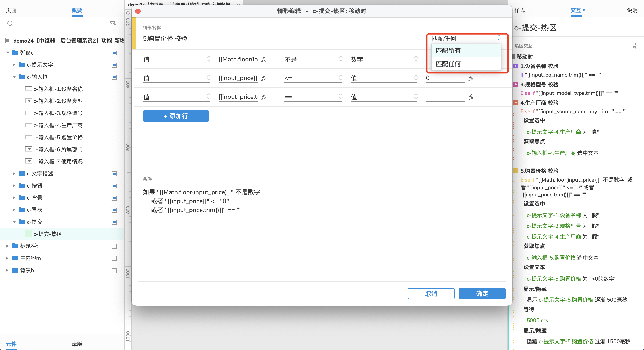Expand the c-文字描述 tree group
This screenshot has width=644, height=350.
pos(14,173)
